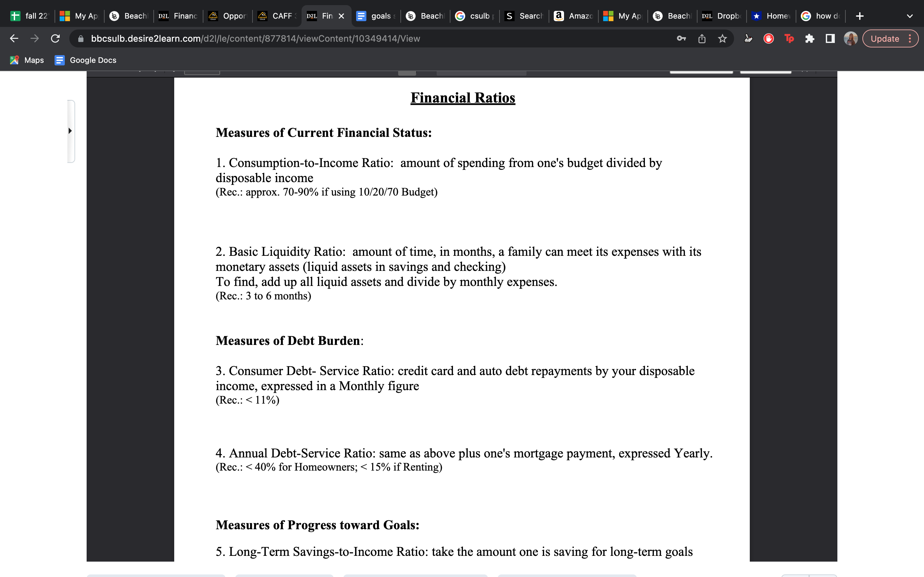924x577 pixels.
Task: Open the Update menu three dots
Action: (x=910, y=38)
